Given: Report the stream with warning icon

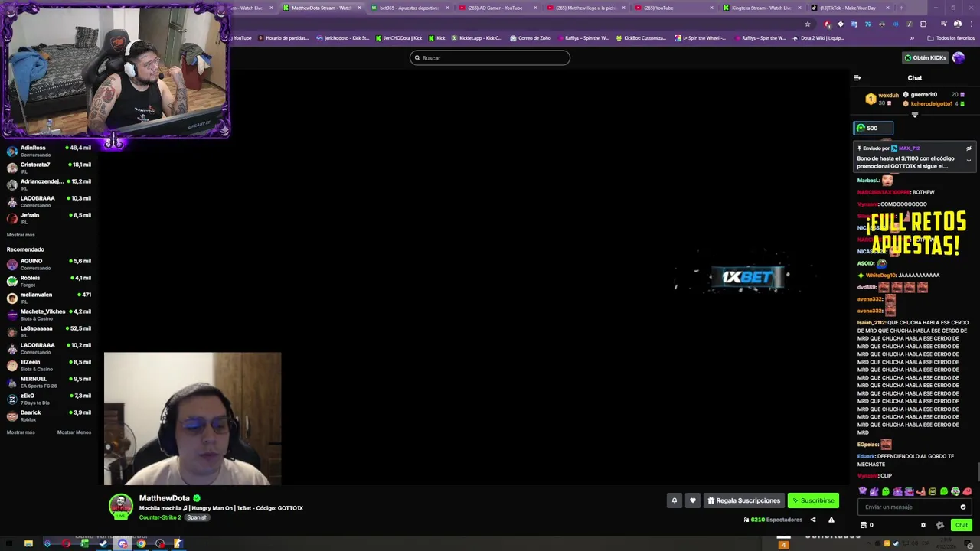Looking at the screenshot, I should pos(831,520).
